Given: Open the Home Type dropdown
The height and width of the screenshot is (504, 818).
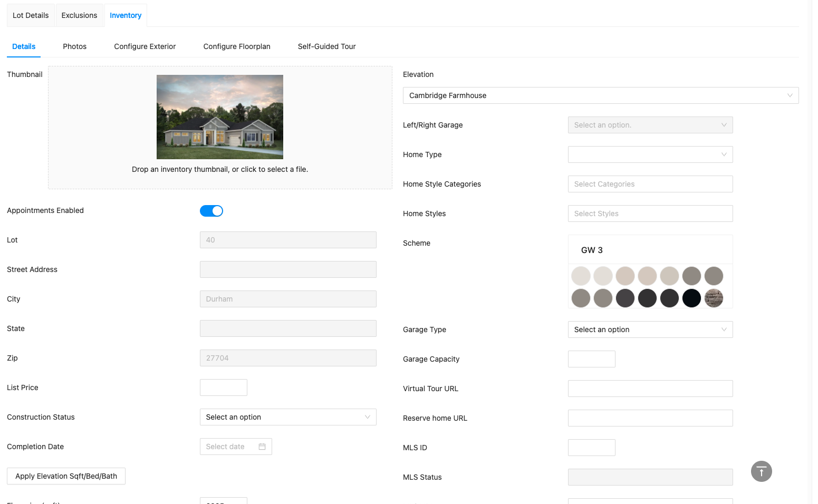Looking at the screenshot, I should pos(650,154).
